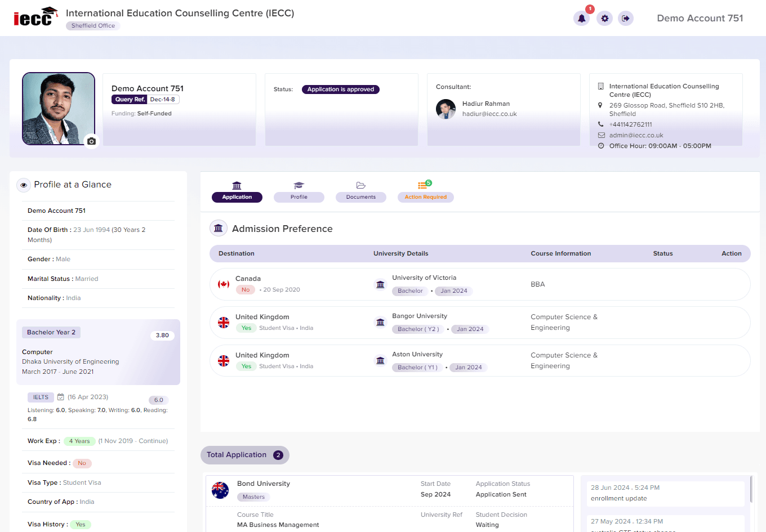Viewport: 766px width, 532px height.
Task: Click consultant Hadiur Rahman's avatar
Action: (x=446, y=109)
